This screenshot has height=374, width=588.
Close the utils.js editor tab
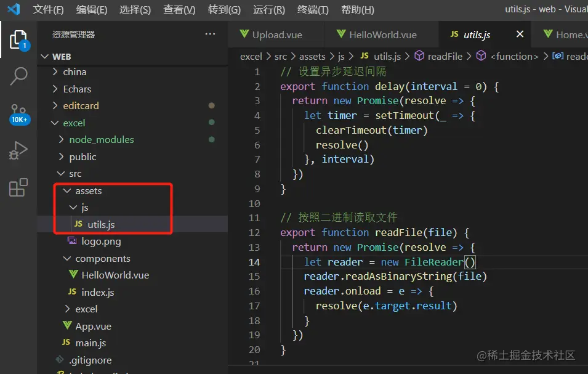pos(520,34)
